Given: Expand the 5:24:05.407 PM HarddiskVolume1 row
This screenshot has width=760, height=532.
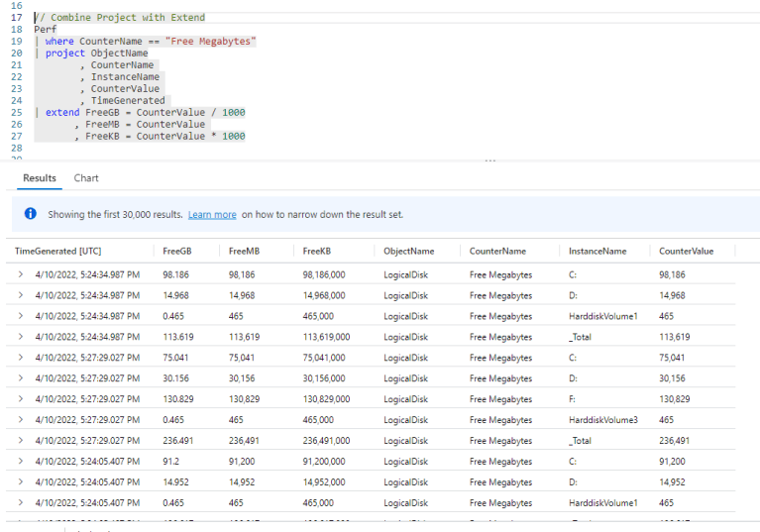Looking at the screenshot, I should (x=21, y=503).
